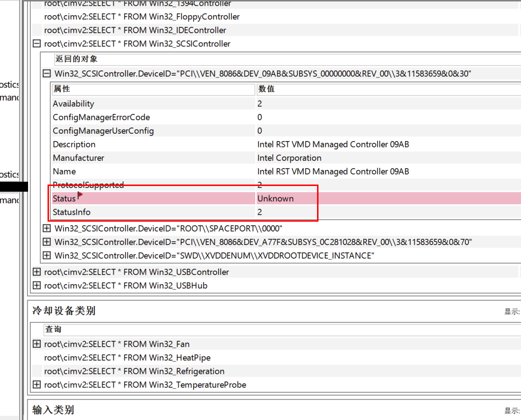Expand the Win32_USBController query

tap(37, 272)
